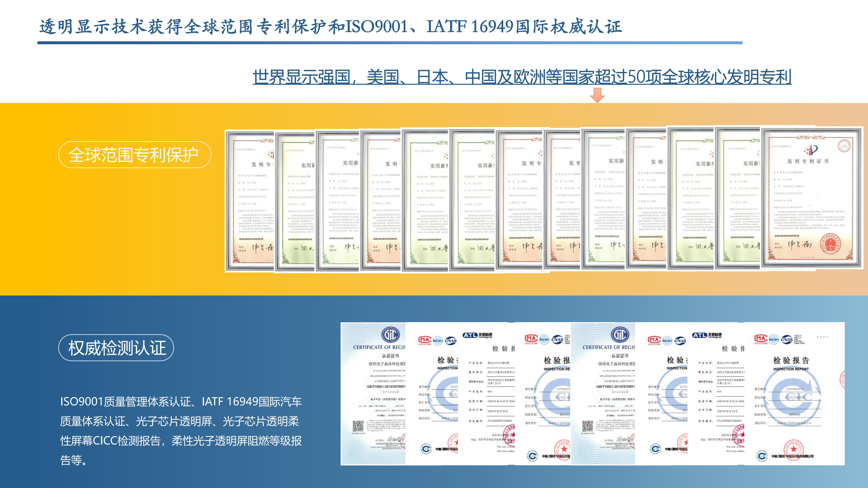
Task: Click the slide title mentioning ISO9001 and IATF 16949
Action: [330, 27]
